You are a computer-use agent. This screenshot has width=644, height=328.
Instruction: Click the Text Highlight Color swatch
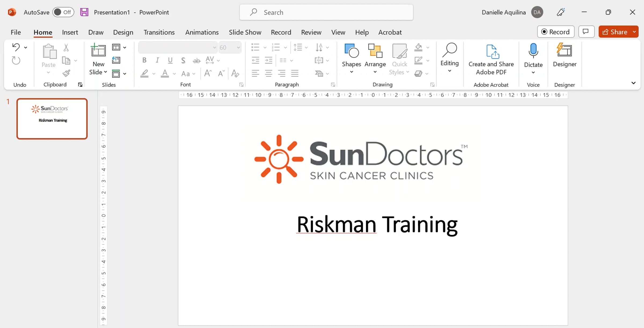tap(144, 73)
